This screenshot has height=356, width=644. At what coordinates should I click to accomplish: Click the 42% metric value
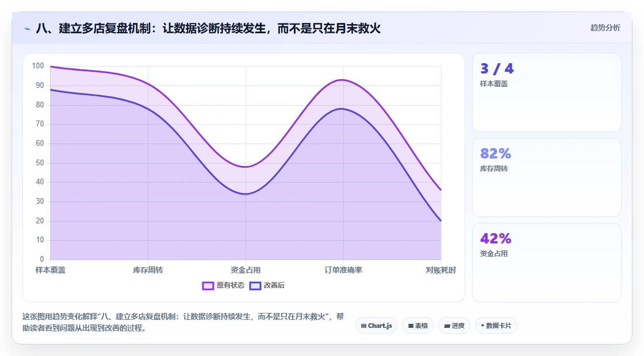tap(496, 238)
